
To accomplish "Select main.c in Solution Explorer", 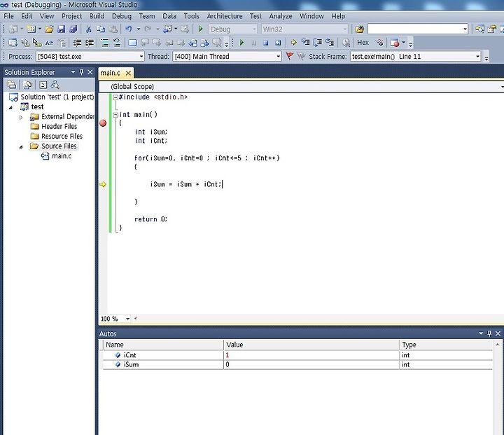I will (62, 156).
